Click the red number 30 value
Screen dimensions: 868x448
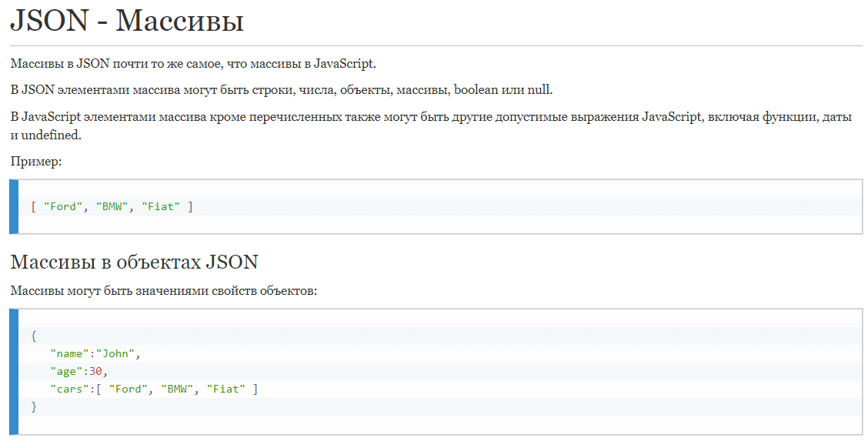click(95, 372)
